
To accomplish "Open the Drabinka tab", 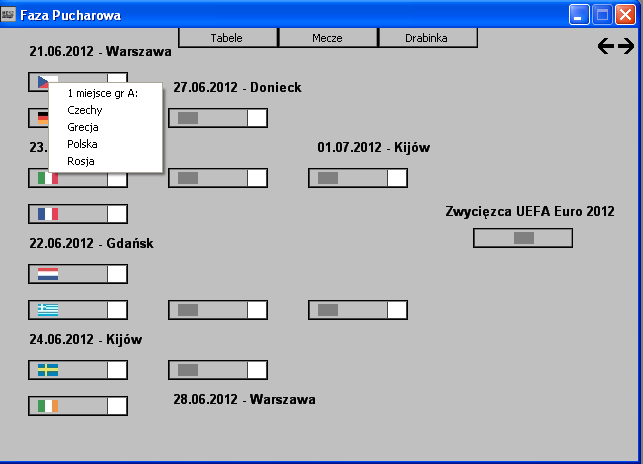I will [x=427, y=38].
